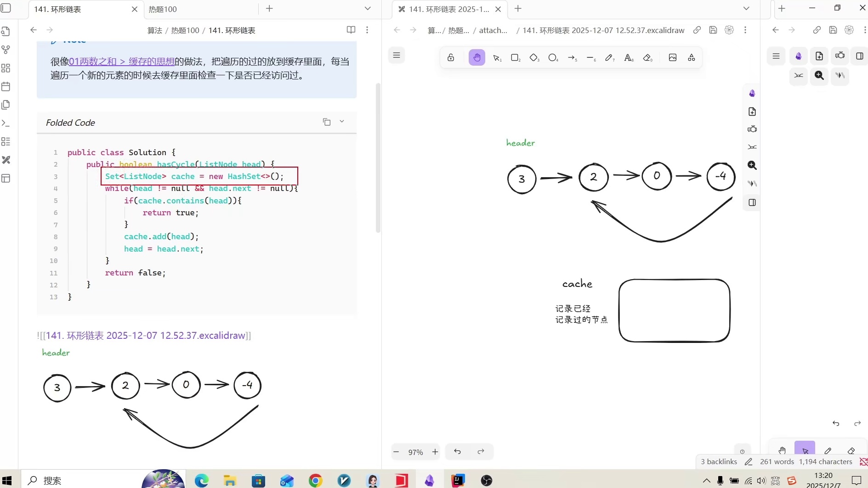
Task: Pick the Freedraw pencil tool
Action: (610, 57)
